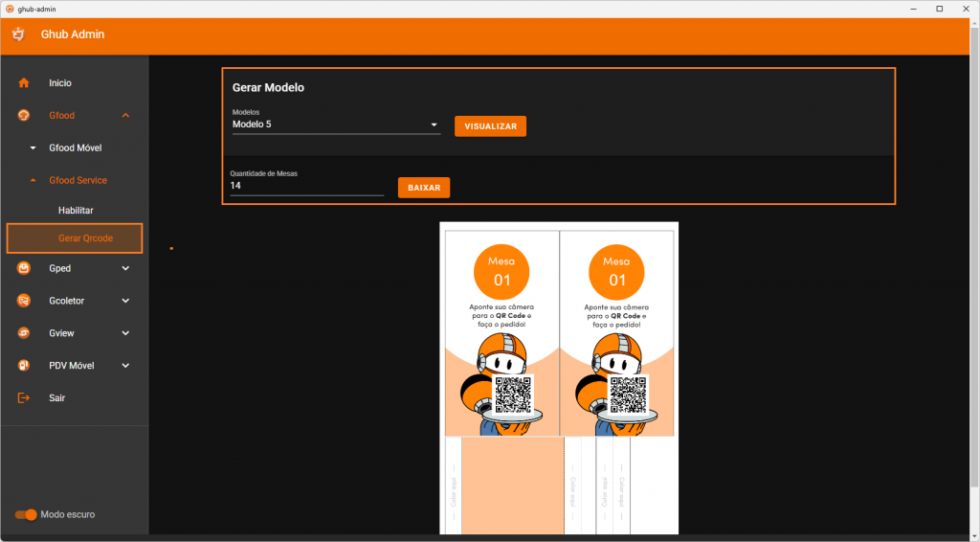Open the Modelos dropdown showing Modelo 5

tap(336, 124)
